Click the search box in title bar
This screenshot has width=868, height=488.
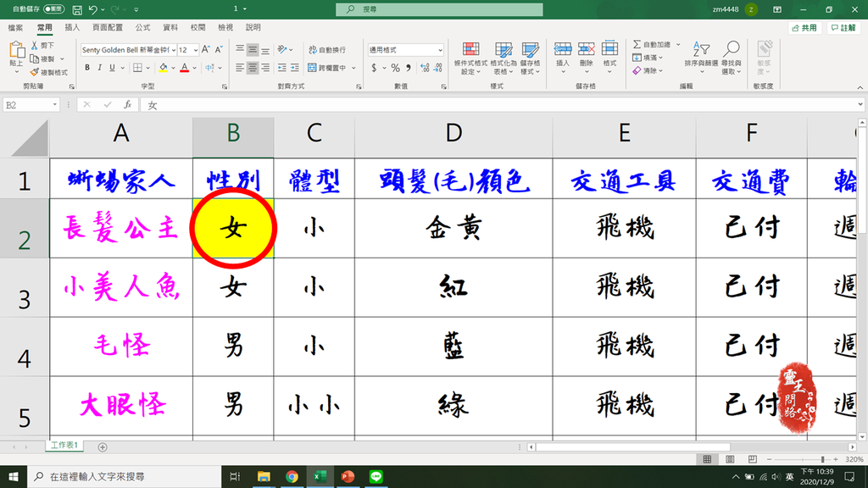(x=439, y=9)
